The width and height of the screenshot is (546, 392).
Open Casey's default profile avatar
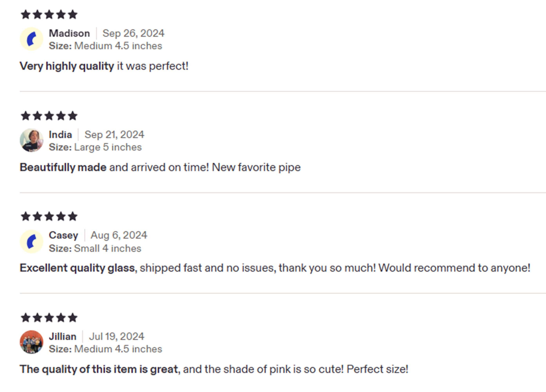[32, 241]
